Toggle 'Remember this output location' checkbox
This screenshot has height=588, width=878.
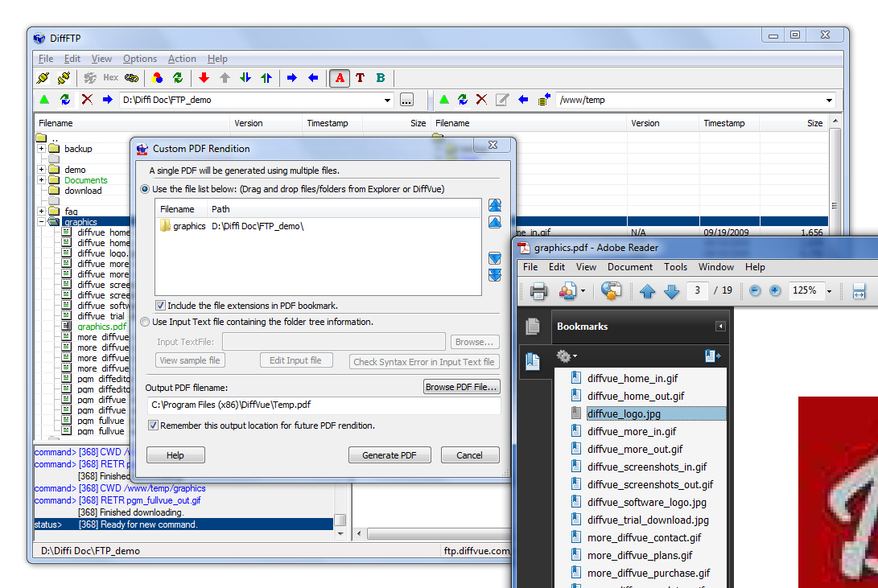coord(153,426)
